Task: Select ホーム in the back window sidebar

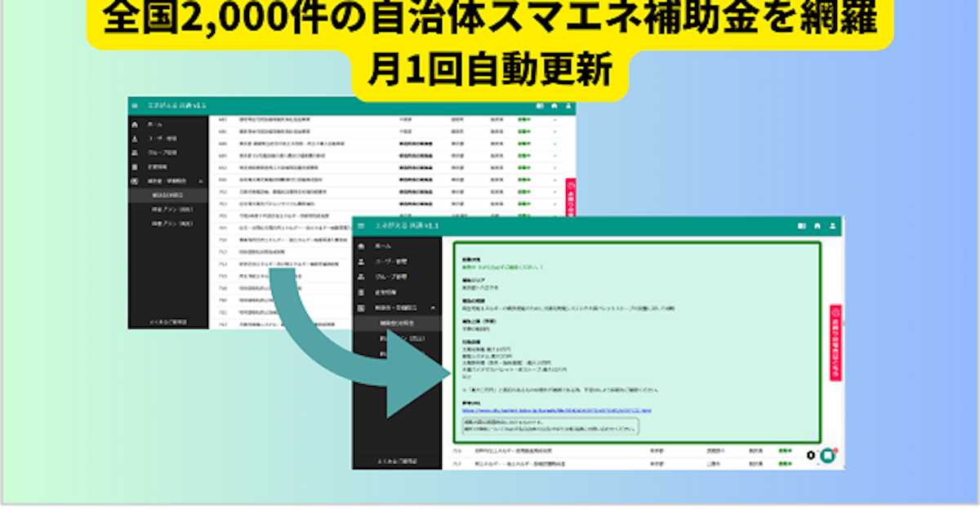Action: pyautogui.click(x=155, y=125)
